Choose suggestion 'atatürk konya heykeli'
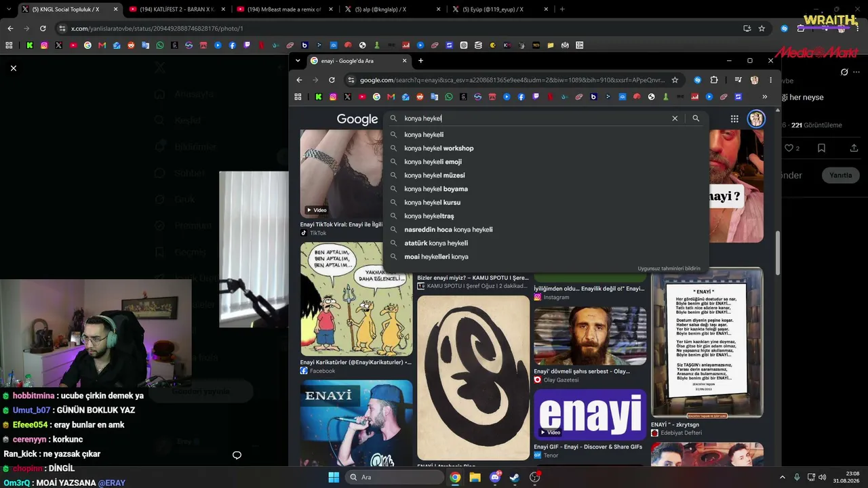 (436, 243)
